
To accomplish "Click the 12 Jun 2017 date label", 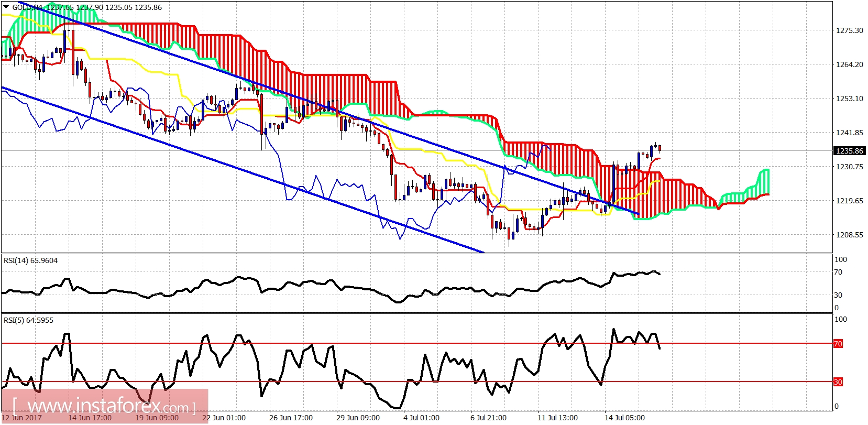I will [x=21, y=418].
